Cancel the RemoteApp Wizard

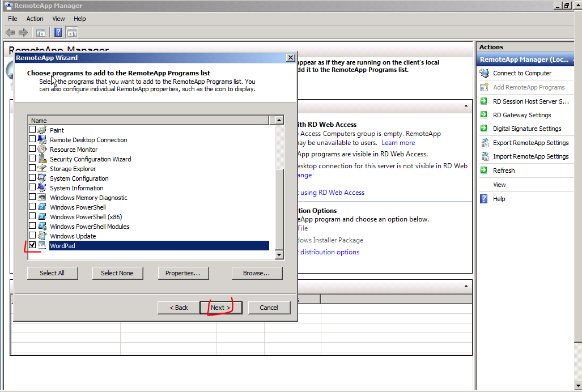[x=269, y=308]
